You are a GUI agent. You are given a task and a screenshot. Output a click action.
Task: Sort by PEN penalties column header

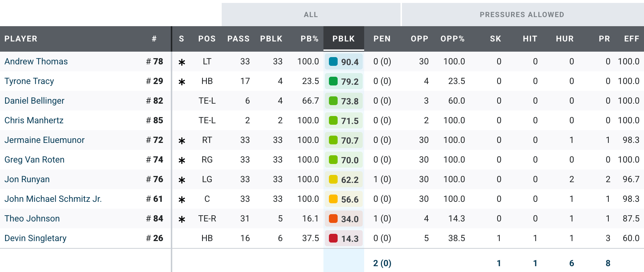[382, 39]
